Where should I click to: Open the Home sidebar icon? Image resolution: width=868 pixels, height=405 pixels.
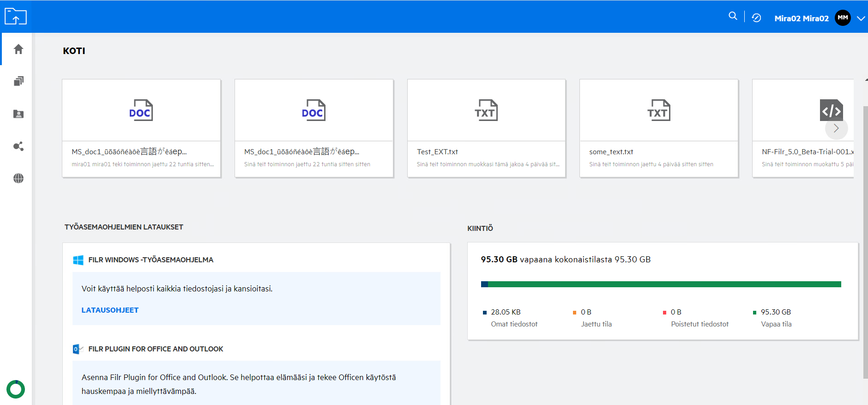pyautogui.click(x=18, y=49)
